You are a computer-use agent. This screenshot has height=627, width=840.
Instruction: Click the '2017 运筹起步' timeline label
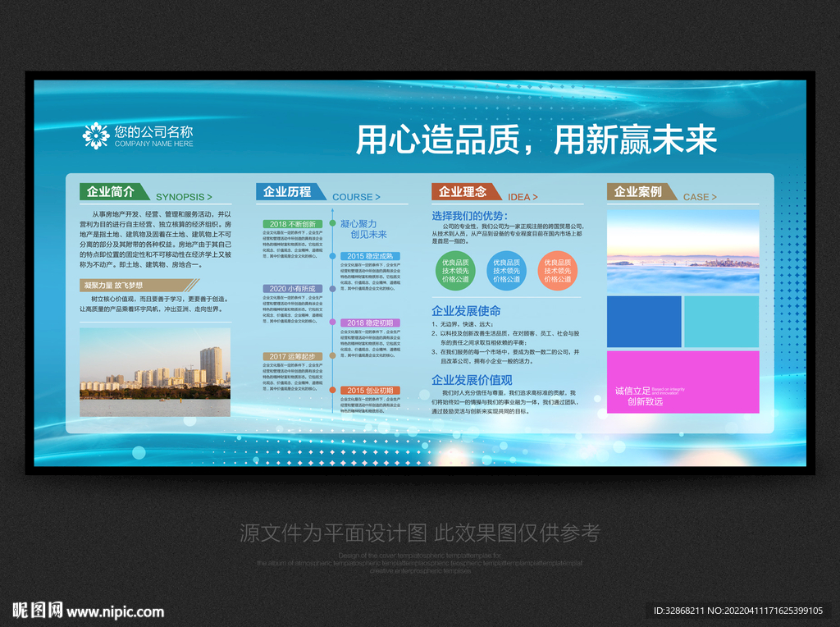(x=293, y=356)
